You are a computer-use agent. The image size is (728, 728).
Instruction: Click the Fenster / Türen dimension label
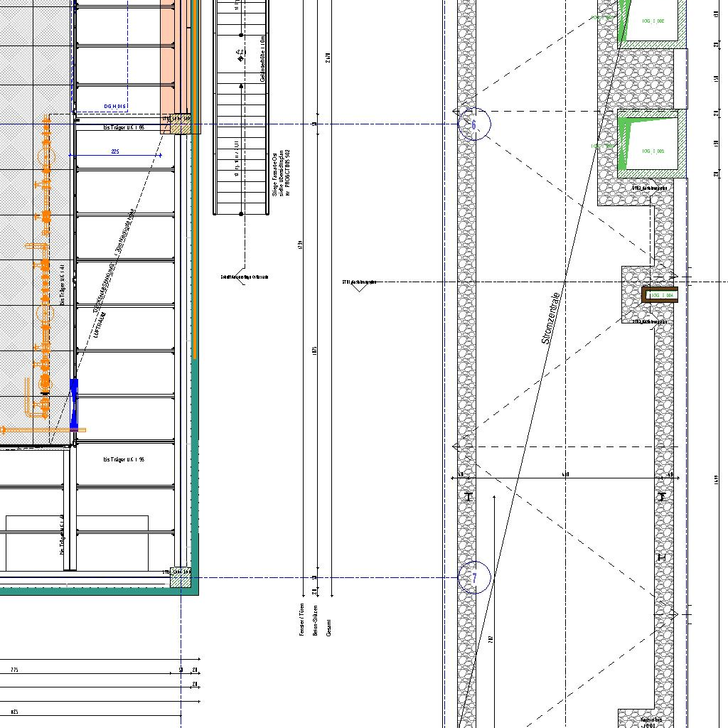pyautogui.click(x=302, y=617)
